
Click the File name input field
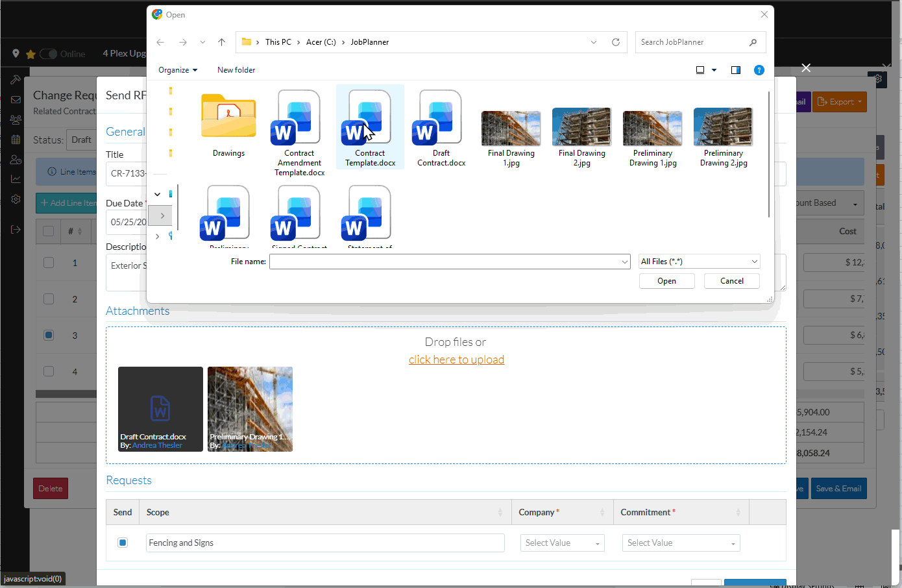(450, 262)
